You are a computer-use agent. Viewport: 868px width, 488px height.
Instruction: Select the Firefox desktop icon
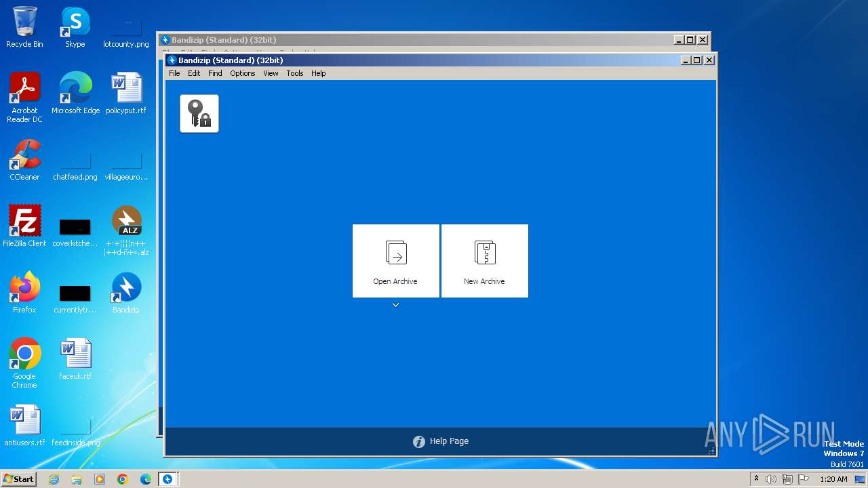point(24,293)
